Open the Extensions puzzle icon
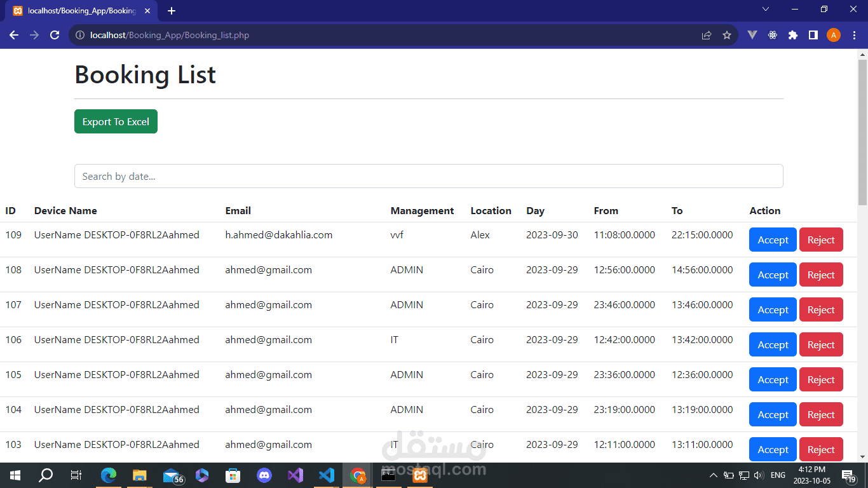The image size is (868, 488). click(x=793, y=35)
